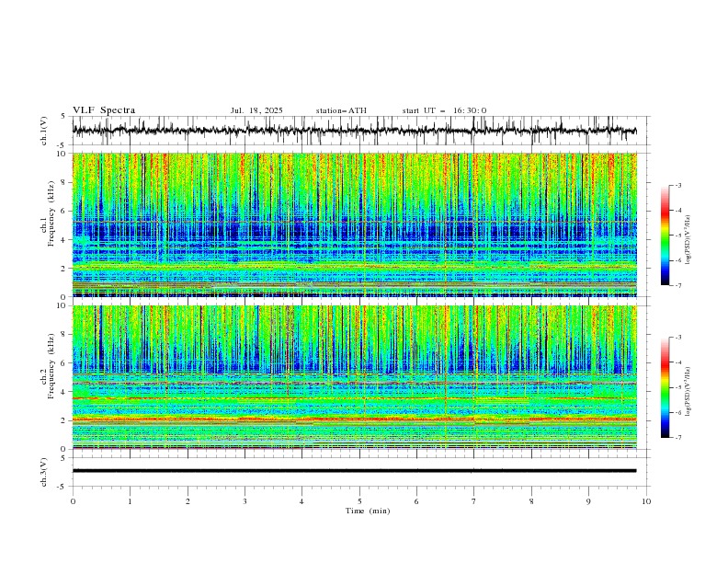
Task: Click the ch.2 spectrogram color scale bar
Action: click(665, 387)
